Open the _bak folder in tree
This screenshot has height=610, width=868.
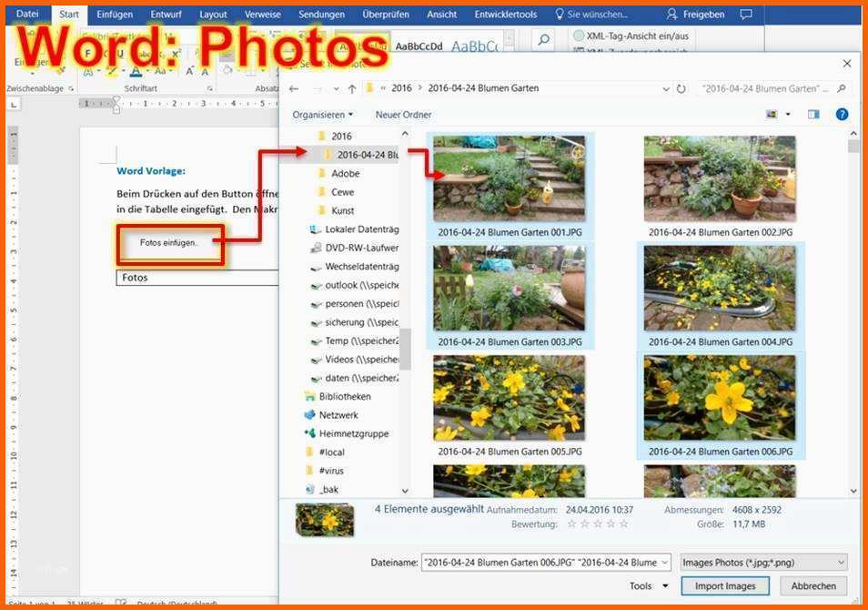[x=322, y=490]
